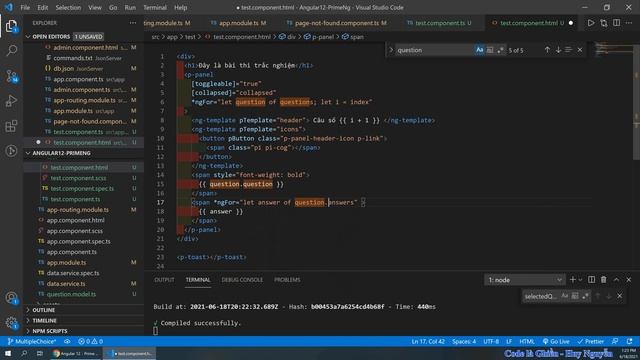The image size is (640, 360).
Task: Switch to the Problems panel tab
Action: click(287, 280)
